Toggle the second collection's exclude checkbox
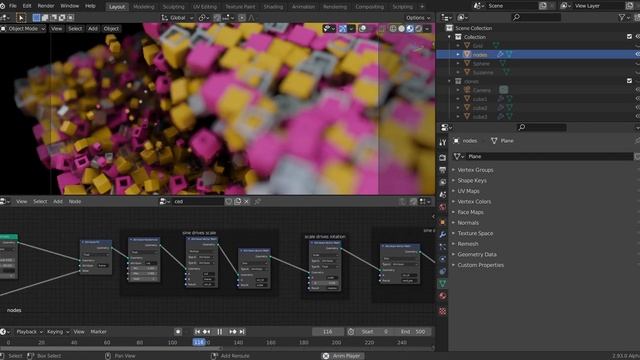The height and width of the screenshot is (360, 640). (629, 81)
